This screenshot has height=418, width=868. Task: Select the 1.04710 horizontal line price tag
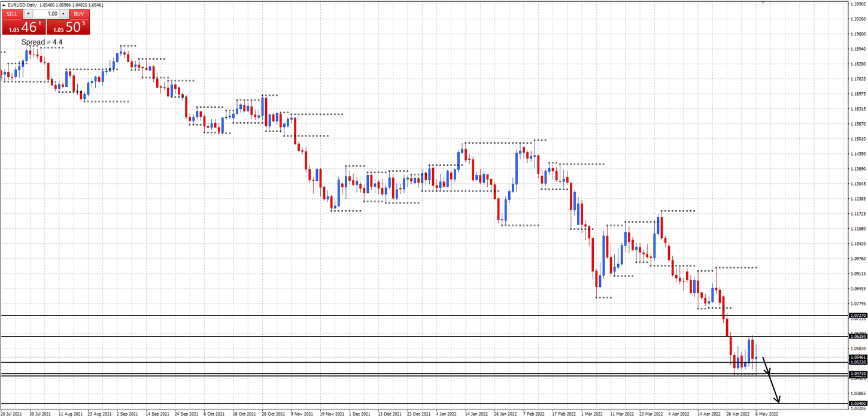pos(858,374)
